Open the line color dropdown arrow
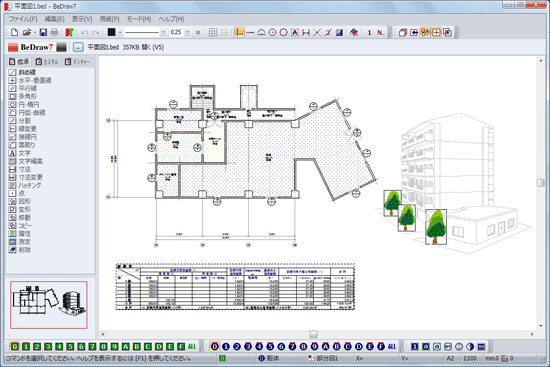Viewport: 550px width, 367px height. [x=120, y=33]
